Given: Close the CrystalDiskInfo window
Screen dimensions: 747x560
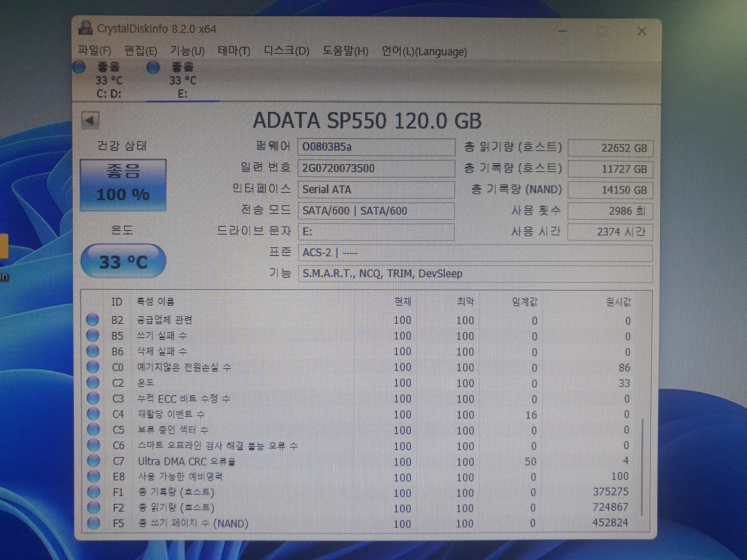Looking at the screenshot, I should point(642,31).
